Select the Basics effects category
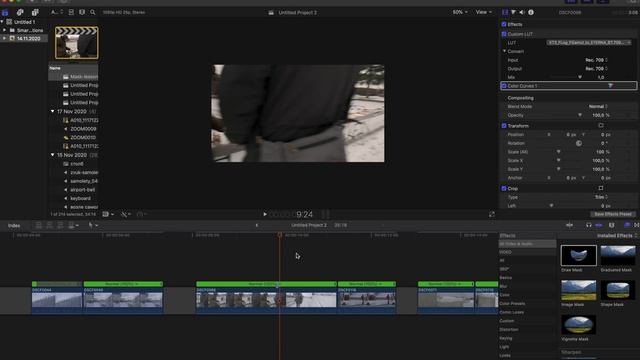Screen dimensions: 640x360 (506, 278)
